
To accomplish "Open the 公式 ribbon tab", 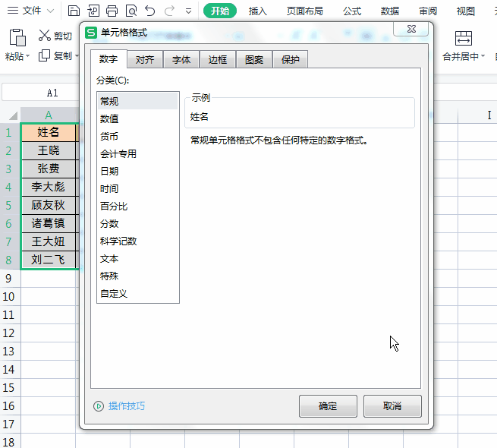I will (352, 11).
